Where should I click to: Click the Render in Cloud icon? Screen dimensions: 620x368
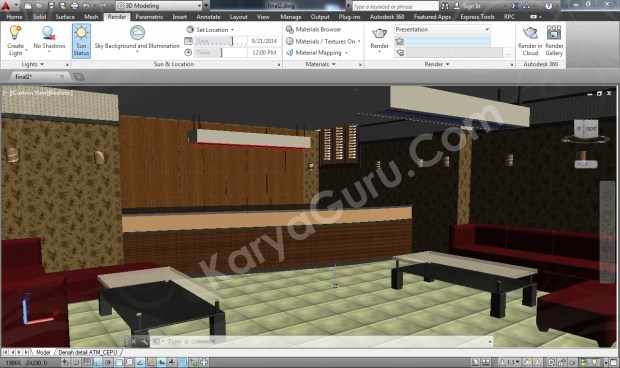(x=530, y=32)
